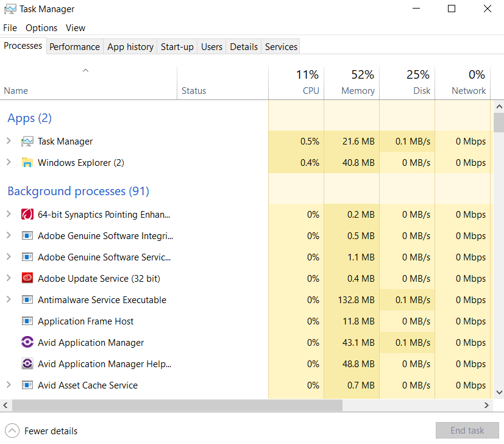The width and height of the screenshot is (504, 444).
Task: Click the Task Manager process icon
Action: (27, 141)
